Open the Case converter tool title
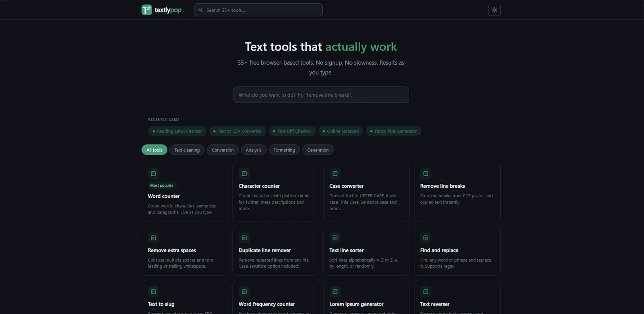Screen dimensions: 644x314 point(347,186)
